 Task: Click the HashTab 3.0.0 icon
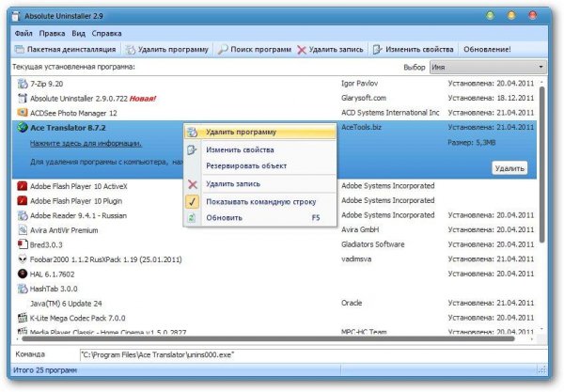(23, 289)
